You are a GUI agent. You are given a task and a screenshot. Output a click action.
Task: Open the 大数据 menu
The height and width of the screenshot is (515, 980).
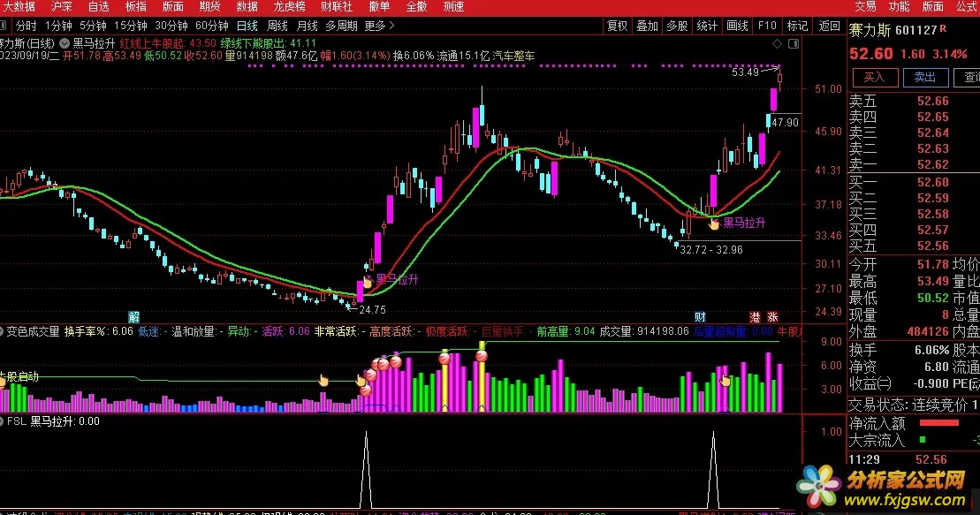(x=19, y=7)
